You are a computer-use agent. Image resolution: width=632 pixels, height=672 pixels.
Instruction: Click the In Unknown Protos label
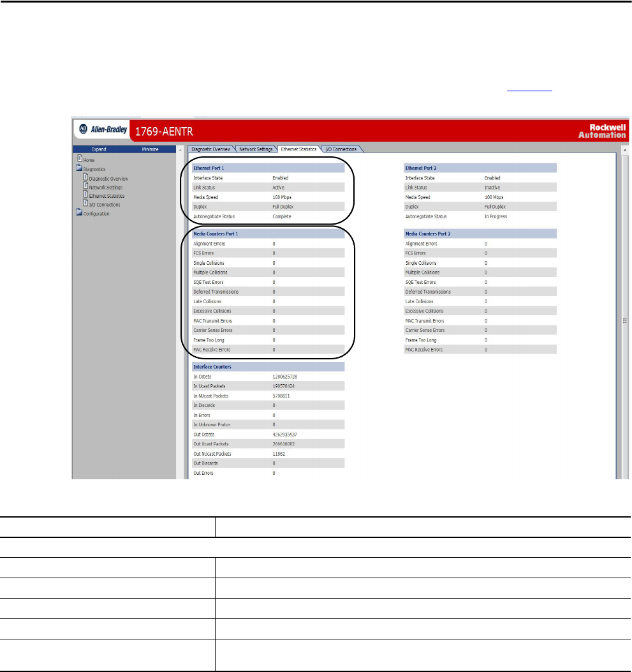(212, 425)
